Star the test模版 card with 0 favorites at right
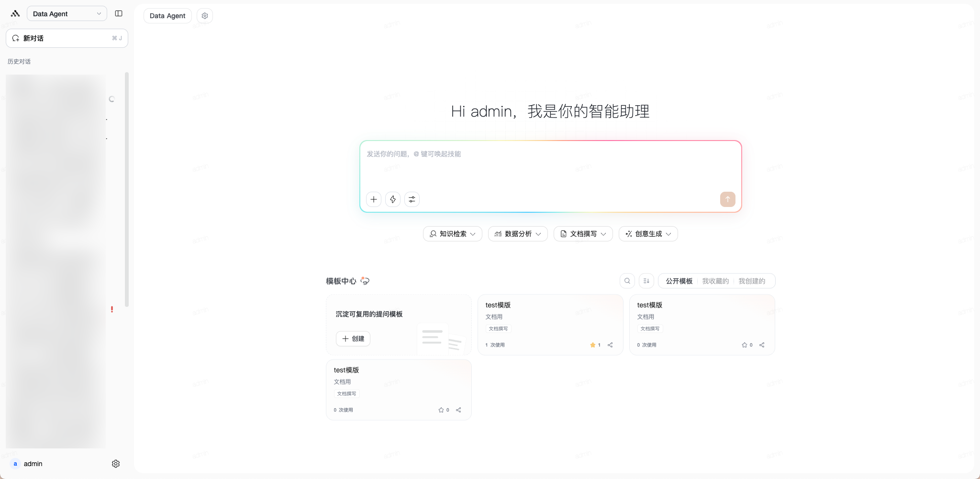The width and height of the screenshot is (980, 479). (x=744, y=345)
